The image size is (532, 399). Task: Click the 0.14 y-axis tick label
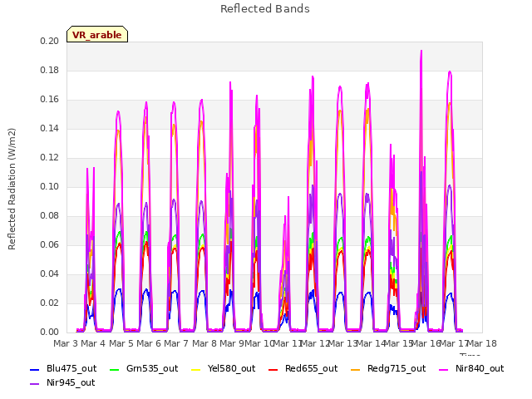[50, 128]
